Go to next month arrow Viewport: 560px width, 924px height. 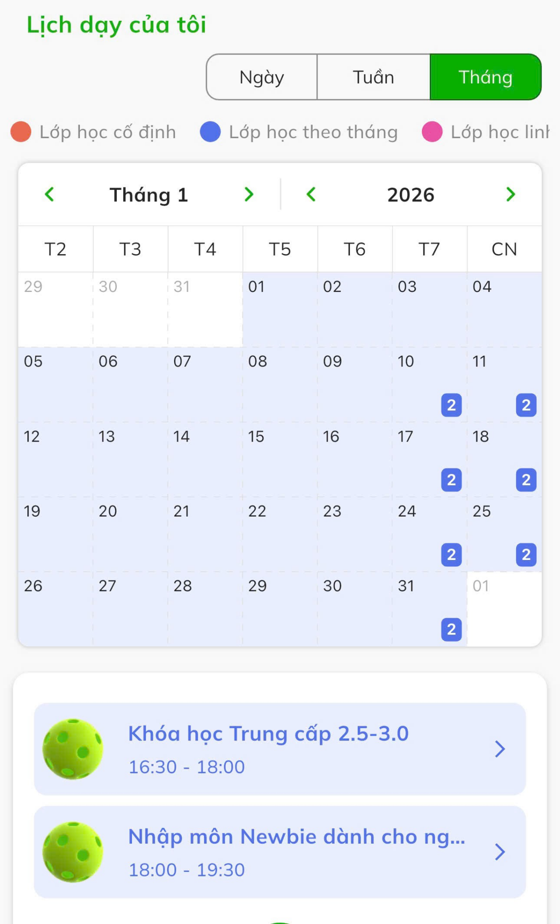249,195
